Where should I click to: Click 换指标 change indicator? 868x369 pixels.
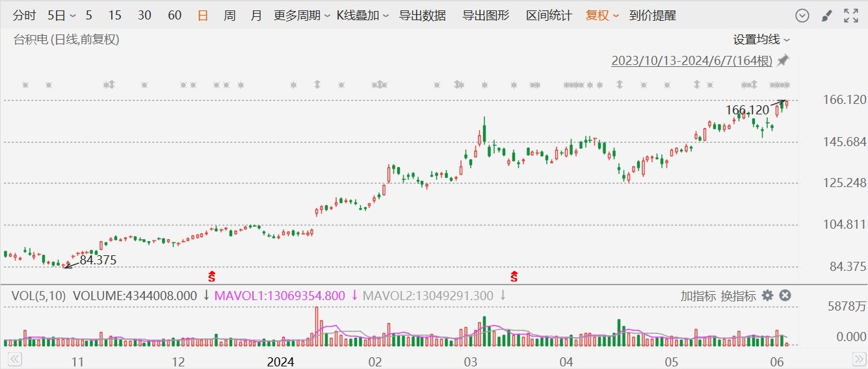coord(738,296)
